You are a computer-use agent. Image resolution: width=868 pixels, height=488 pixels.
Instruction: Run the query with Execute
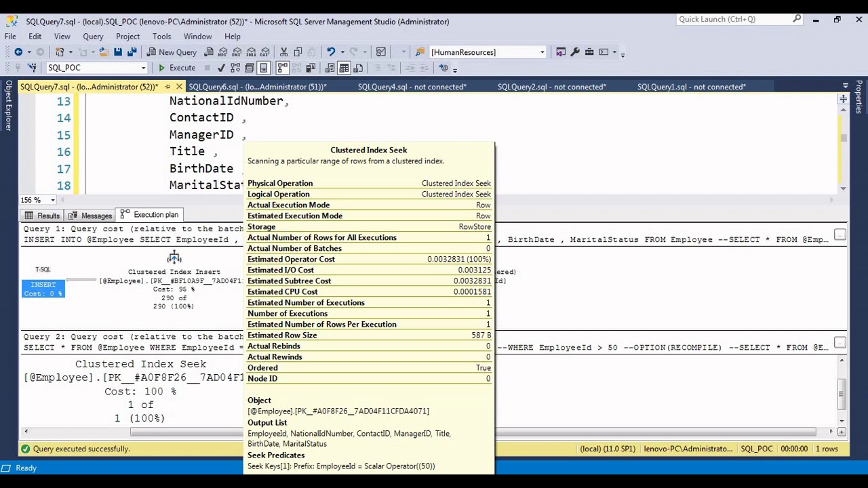(176, 68)
